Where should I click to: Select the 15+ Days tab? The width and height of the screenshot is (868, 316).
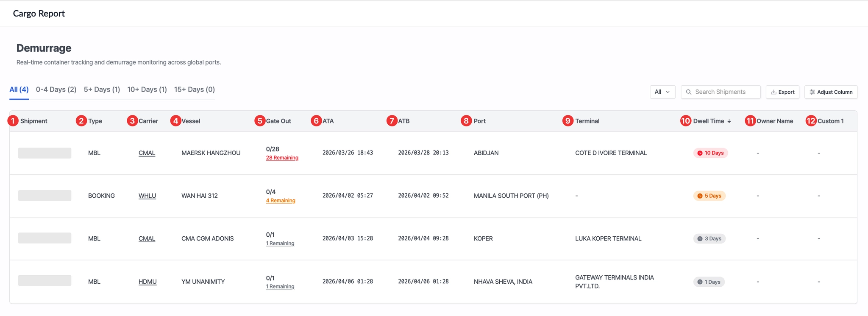pos(194,89)
